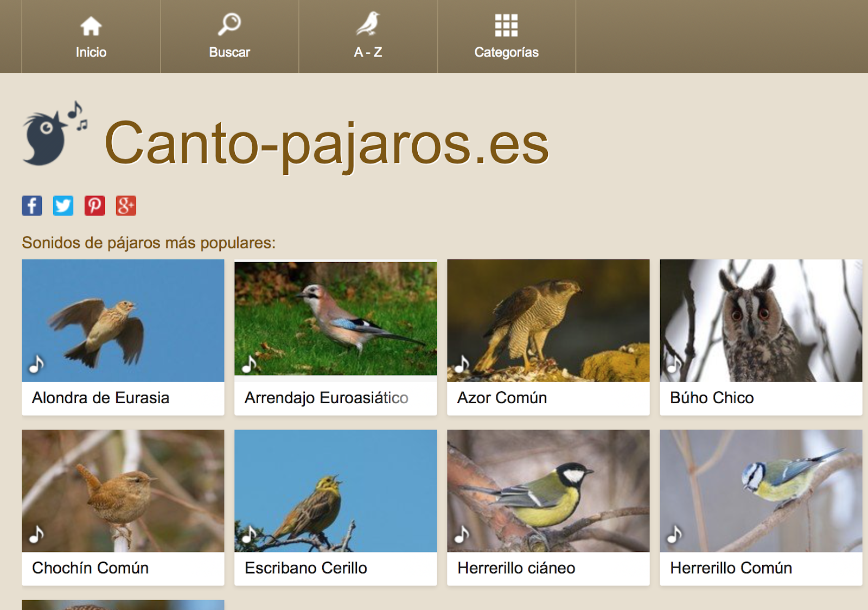The width and height of the screenshot is (868, 610).
Task: Click the bird icon above A - Z
Action: point(368,24)
